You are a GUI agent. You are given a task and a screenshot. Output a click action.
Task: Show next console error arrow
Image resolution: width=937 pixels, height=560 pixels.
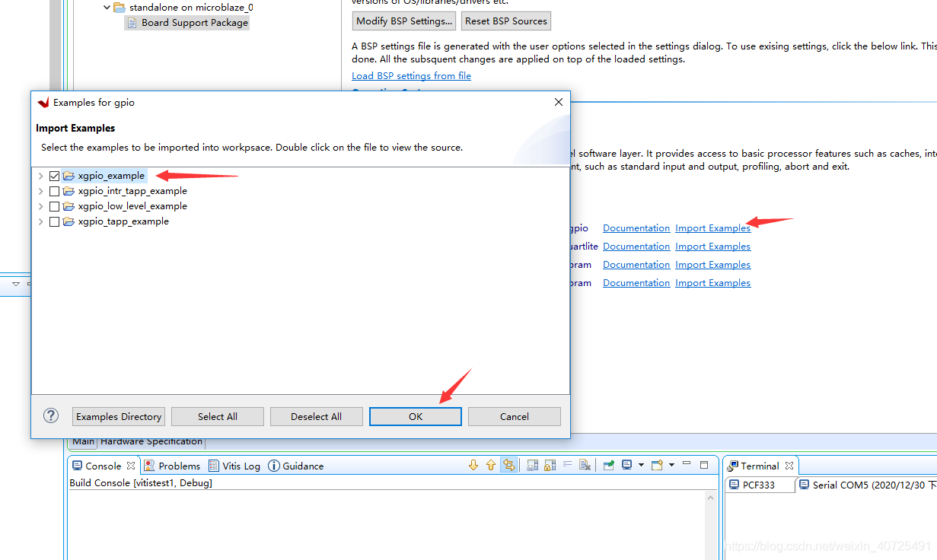[473, 465]
